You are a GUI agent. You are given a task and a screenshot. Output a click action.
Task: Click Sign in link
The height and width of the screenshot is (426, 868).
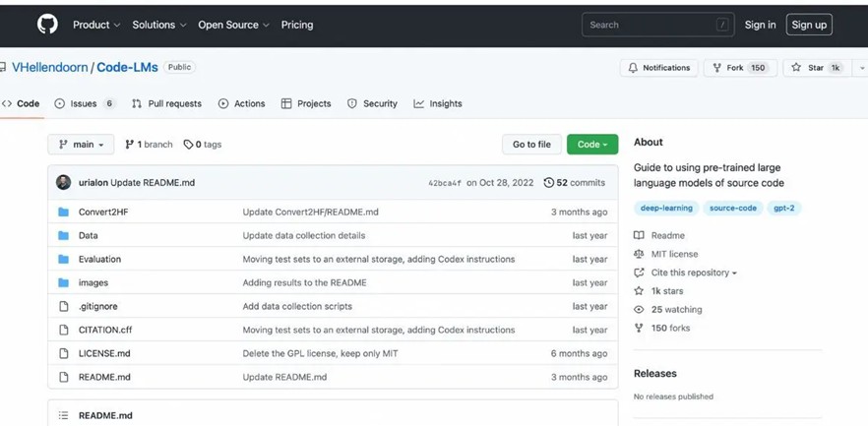coord(760,25)
